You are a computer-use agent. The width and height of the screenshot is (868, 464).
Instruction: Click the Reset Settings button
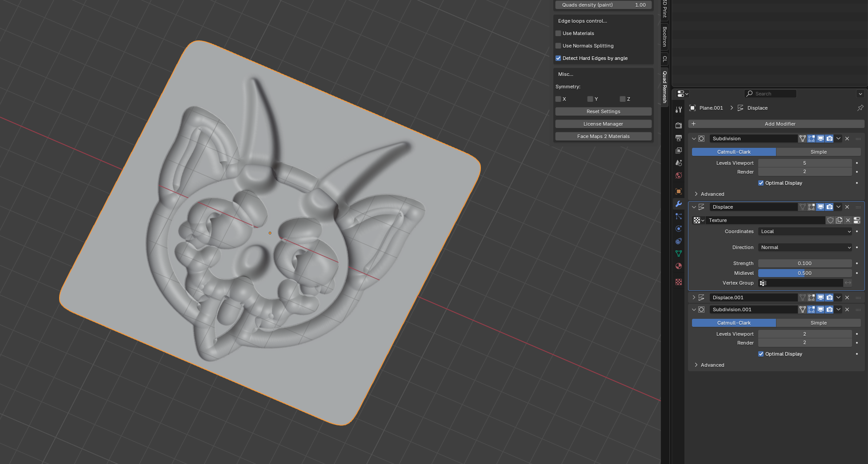point(603,111)
